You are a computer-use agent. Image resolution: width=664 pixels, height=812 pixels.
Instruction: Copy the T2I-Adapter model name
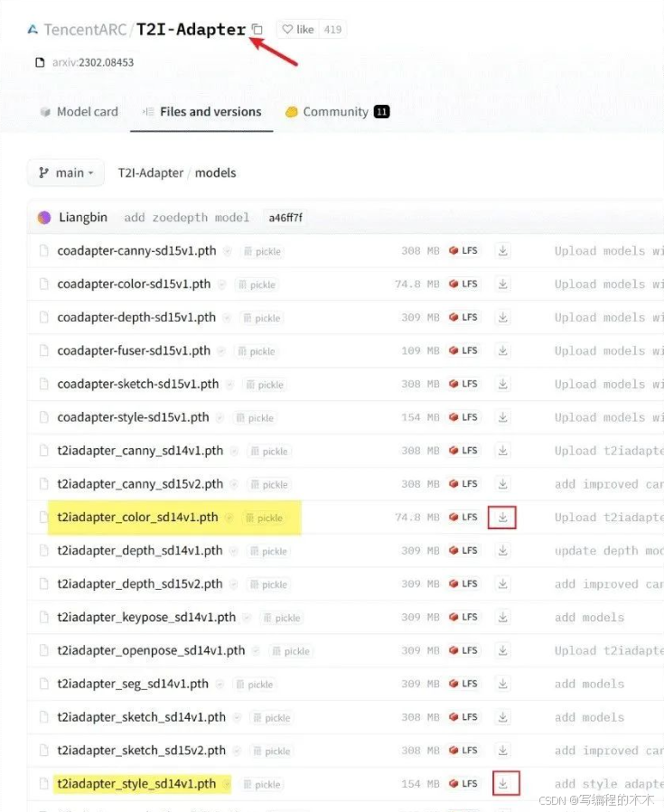(257, 30)
